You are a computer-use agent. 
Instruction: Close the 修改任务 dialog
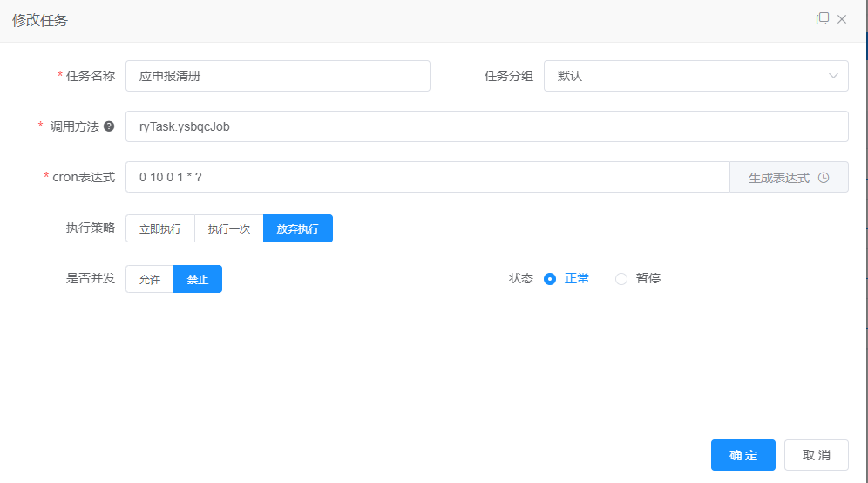point(842,19)
